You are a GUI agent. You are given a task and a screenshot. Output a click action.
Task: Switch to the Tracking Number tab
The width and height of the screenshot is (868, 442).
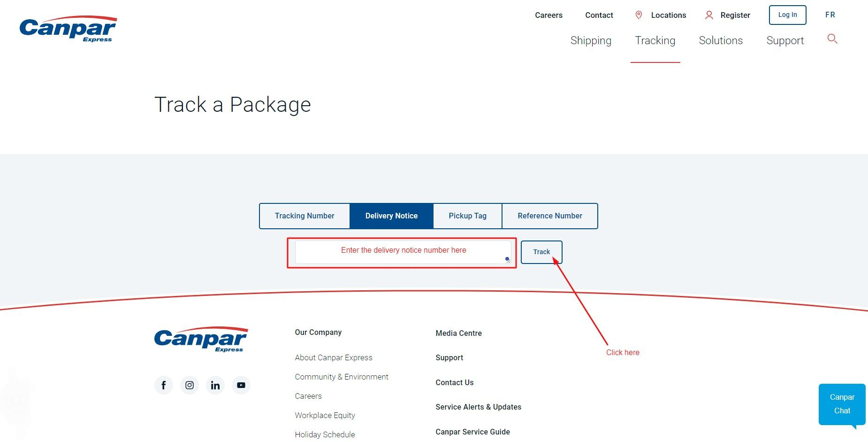point(305,216)
